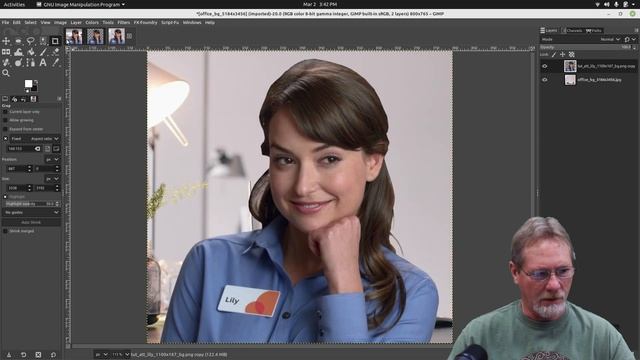The width and height of the screenshot is (640, 360).
Task: Open the Activities overview
Action: [x=14, y=4]
